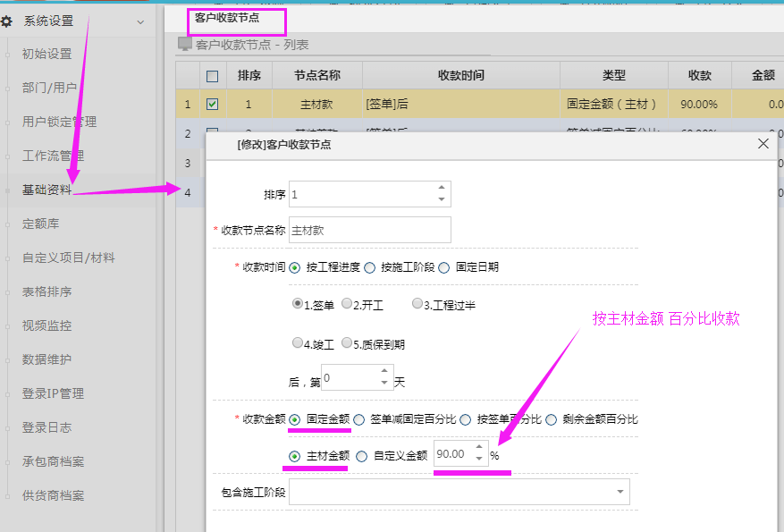Click the 收款节点名称 input showing 主材款
Image resolution: width=784 pixels, height=532 pixels.
pyautogui.click(x=369, y=230)
